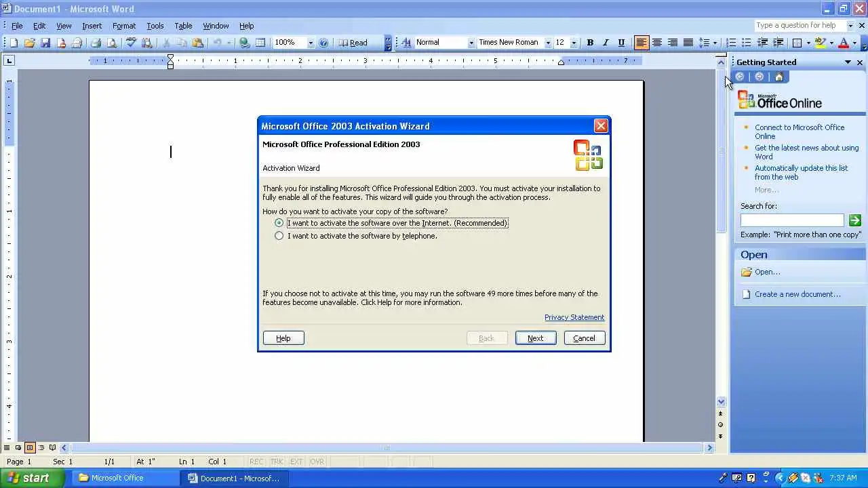Run the Spelling and Grammar check

[x=131, y=43]
